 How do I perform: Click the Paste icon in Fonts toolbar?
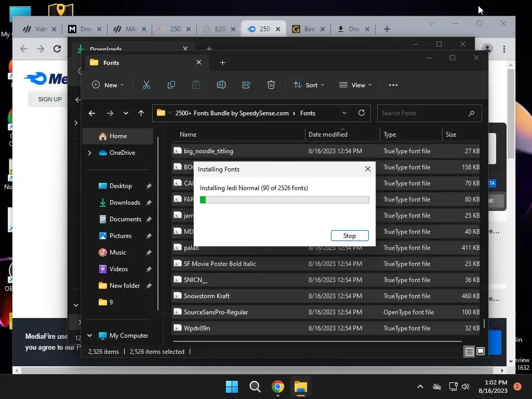pos(196,85)
